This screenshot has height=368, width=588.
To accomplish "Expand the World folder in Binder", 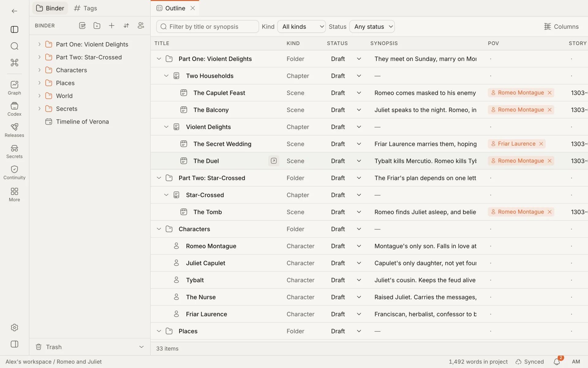I will click(x=39, y=96).
